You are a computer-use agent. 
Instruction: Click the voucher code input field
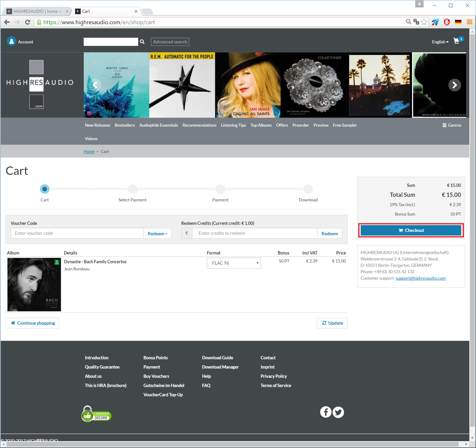coord(77,233)
